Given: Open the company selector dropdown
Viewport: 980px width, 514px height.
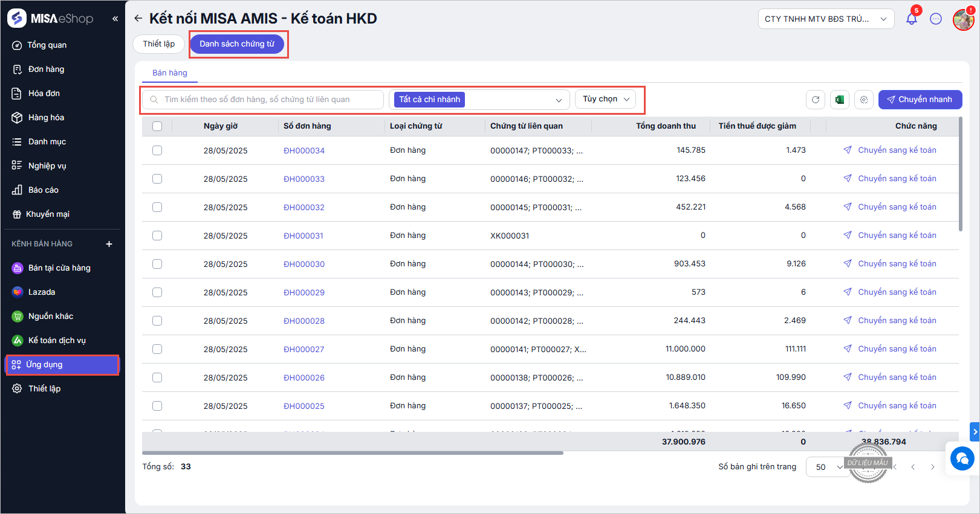Looking at the screenshot, I should pos(826,19).
